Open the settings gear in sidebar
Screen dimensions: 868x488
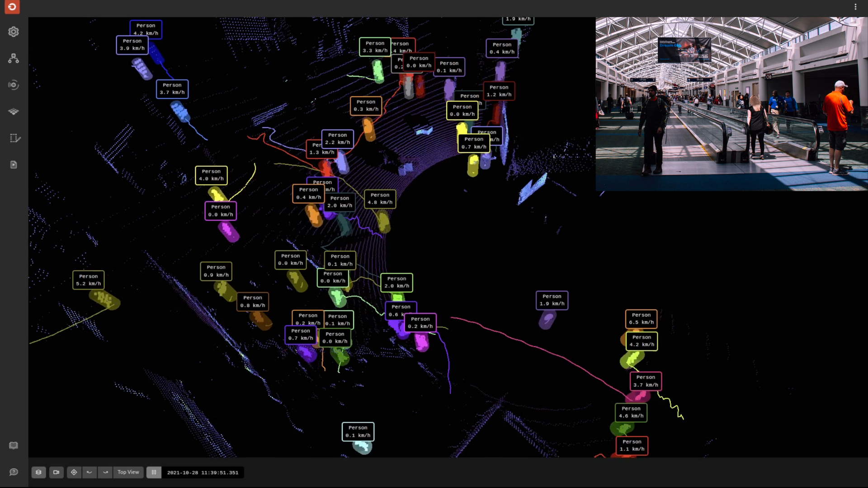coord(14,32)
